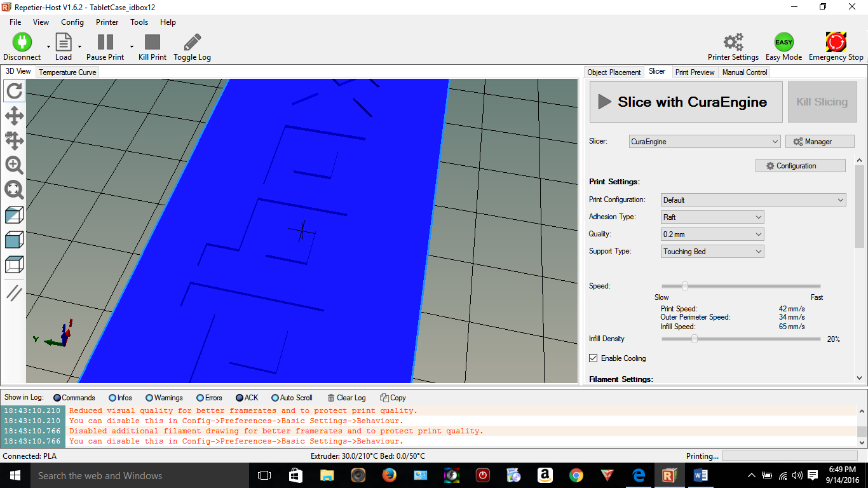Toggle Commands in log filter
Image resolution: width=868 pixels, height=488 pixels.
[x=74, y=398]
